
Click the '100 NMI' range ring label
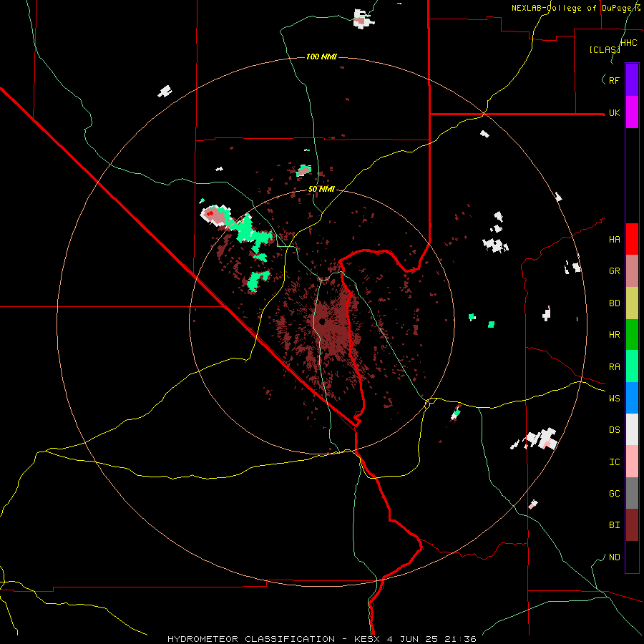[321, 57]
